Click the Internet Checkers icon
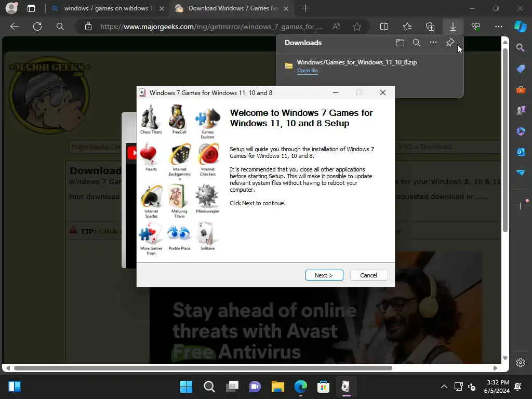The image size is (532, 399). [x=208, y=159]
